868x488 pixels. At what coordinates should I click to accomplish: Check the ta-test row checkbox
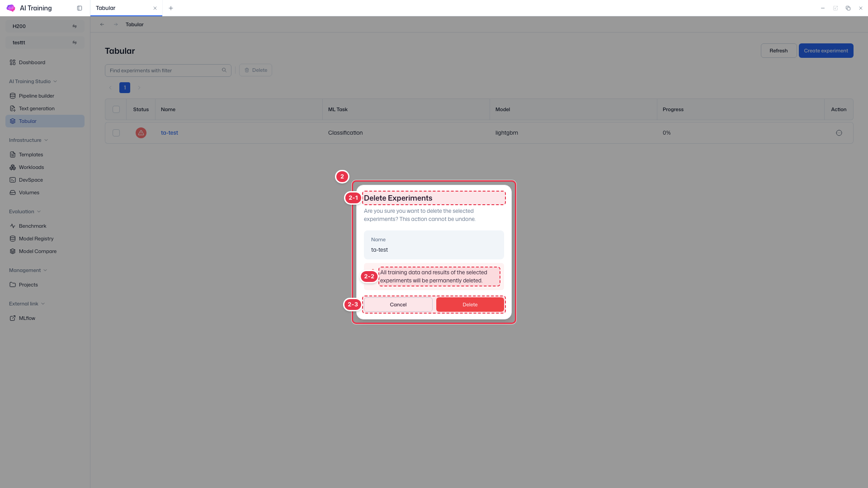pos(116,133)
